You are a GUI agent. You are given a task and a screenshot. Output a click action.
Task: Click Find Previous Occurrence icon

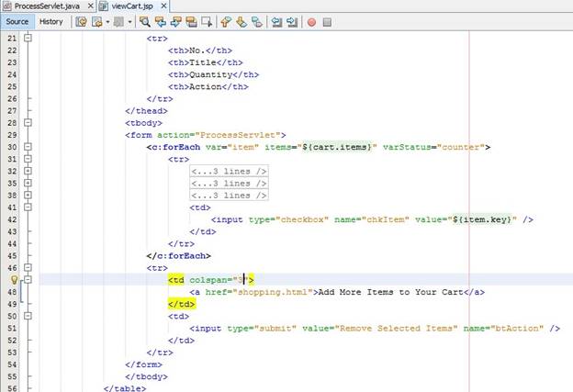pos(161,22)
